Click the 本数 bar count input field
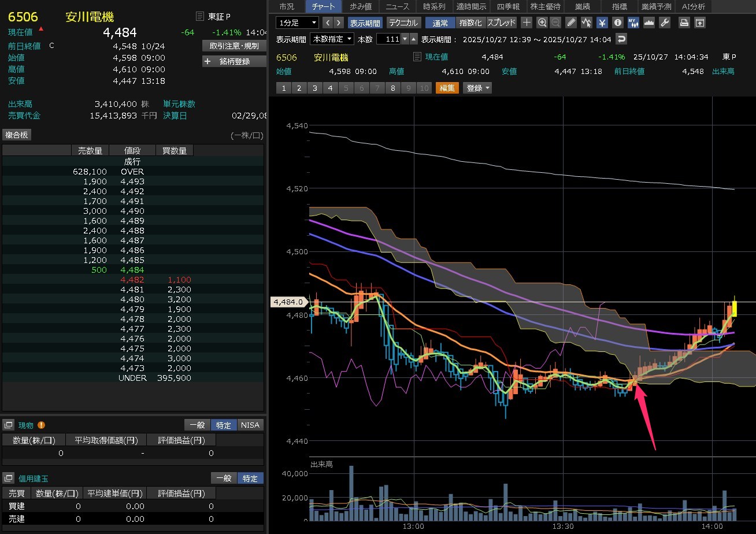This screenshot has height=534, width=756. (388, 39)
